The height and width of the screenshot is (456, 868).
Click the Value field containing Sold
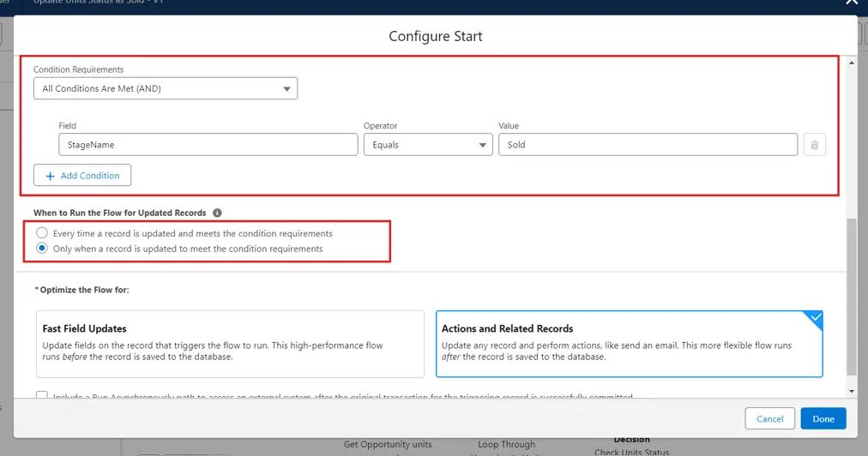(x=648, y=145)
